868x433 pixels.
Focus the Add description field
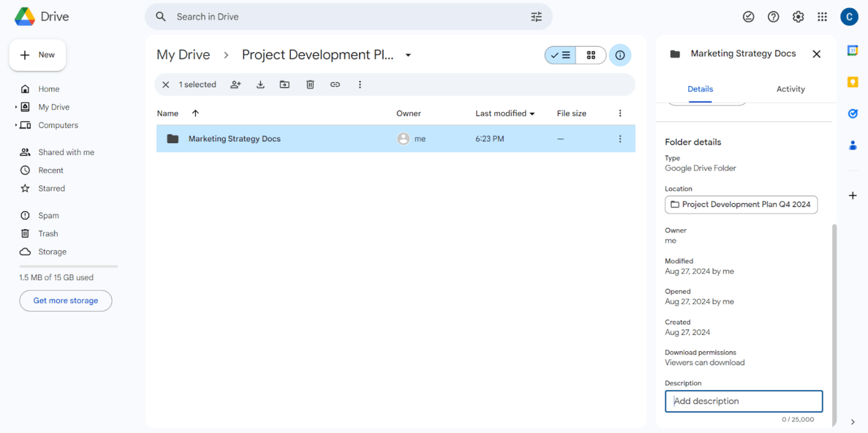click(x=744, y=401)
